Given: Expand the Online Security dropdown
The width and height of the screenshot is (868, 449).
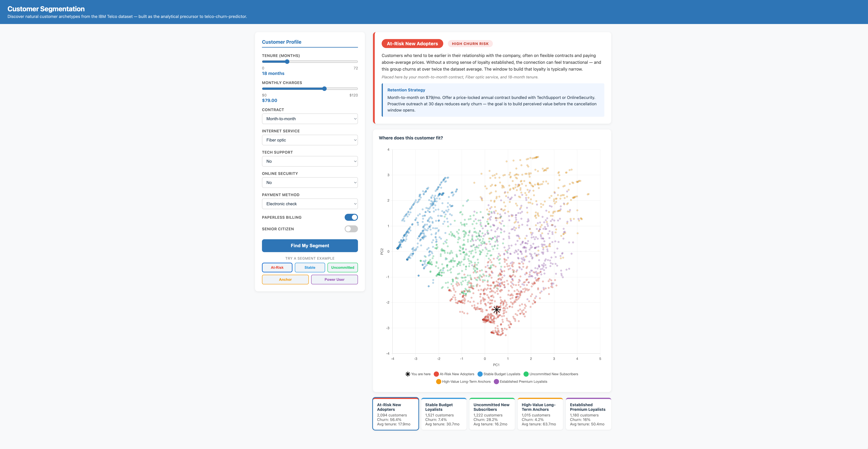Looking at the screenshot, I should pos(310,182).
